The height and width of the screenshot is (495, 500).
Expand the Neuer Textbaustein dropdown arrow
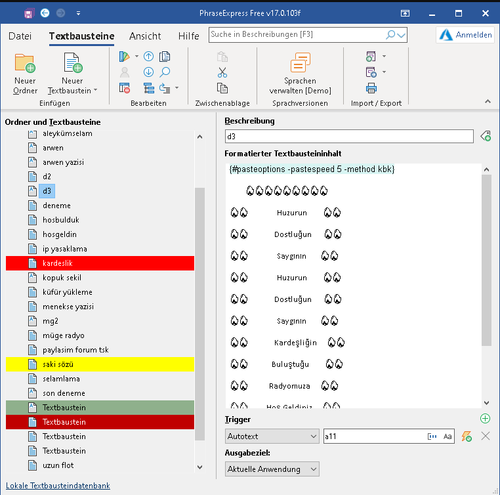pyautogui.click(x=96, y=90)
